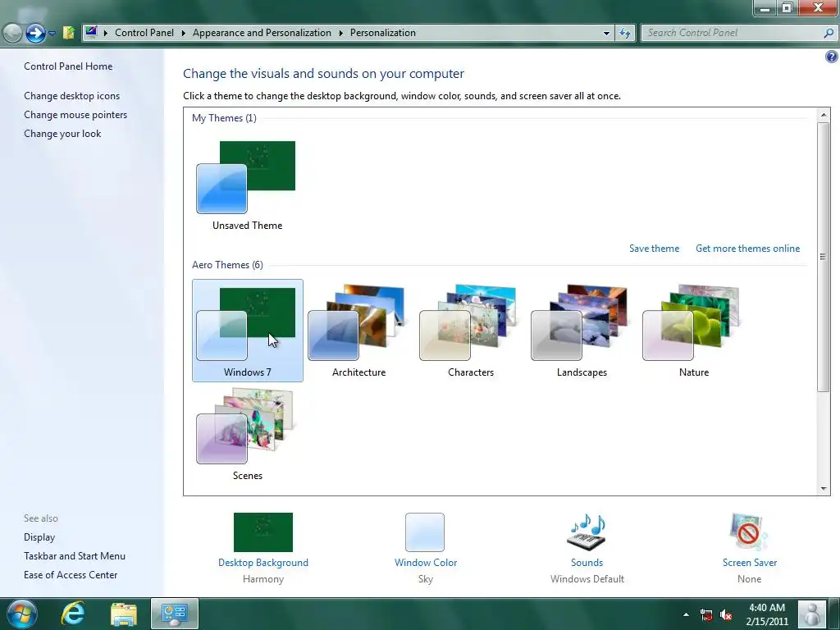Viewport: 840px width, 630px height.
Task: Expand the arrow before Control Panel breadcrumb
Action: point(106,33)
